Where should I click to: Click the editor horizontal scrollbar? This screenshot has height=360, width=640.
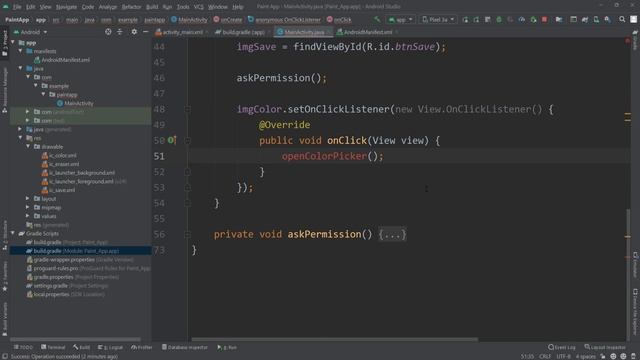click(x=335, y=339)
